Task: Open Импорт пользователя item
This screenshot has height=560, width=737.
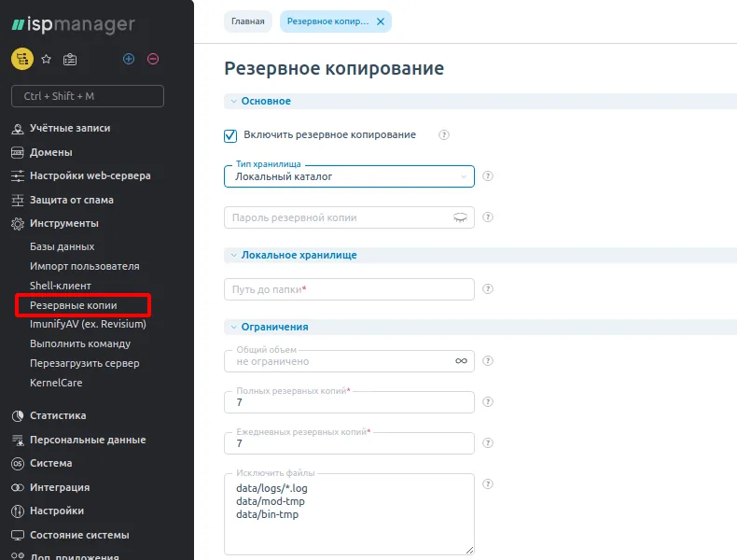Action: click(85, 266)
